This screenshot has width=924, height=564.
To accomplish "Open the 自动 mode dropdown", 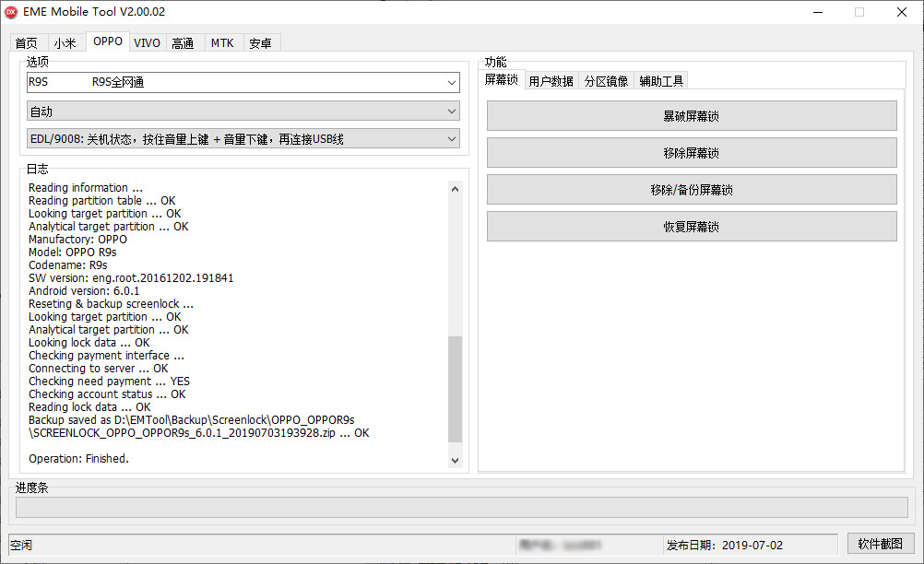I will coord(243,112).
